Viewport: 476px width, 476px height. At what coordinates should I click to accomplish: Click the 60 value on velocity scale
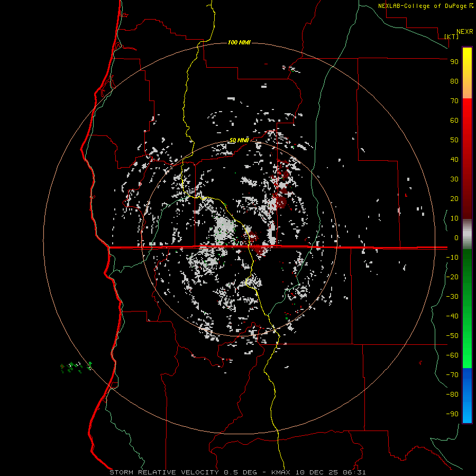coord(454,121)
